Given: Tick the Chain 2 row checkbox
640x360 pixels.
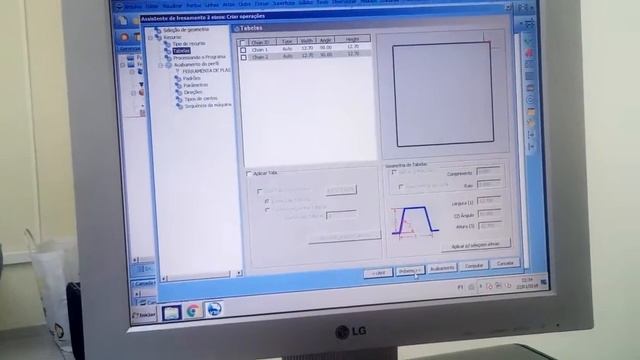Looking at the screenshot, I should point(244,58).
